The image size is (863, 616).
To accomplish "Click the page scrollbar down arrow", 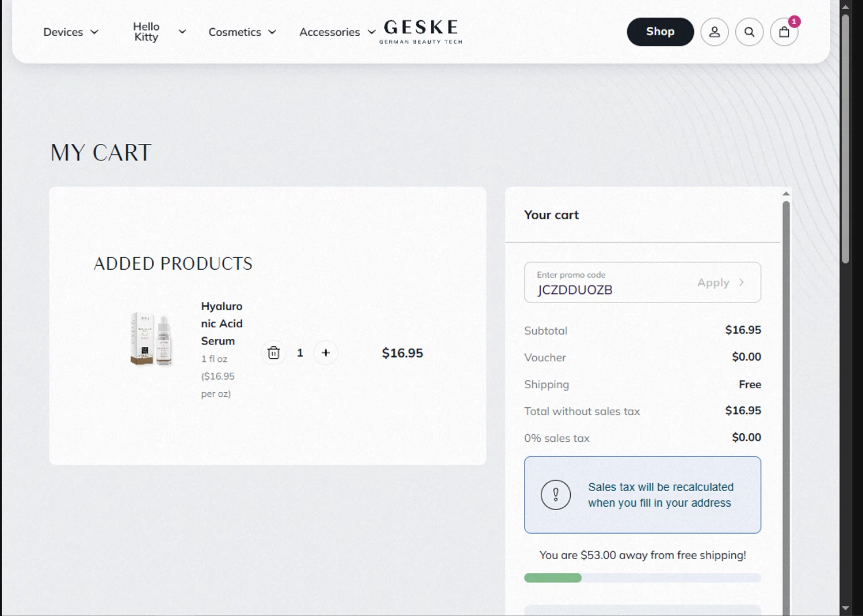I will pos(845,608).
